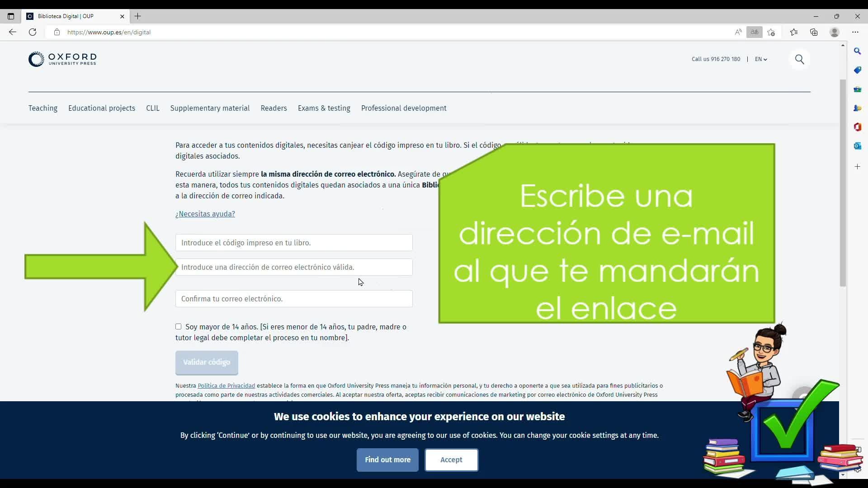
Task: Click the Oxford University Press logo
Action: (62, 59)
